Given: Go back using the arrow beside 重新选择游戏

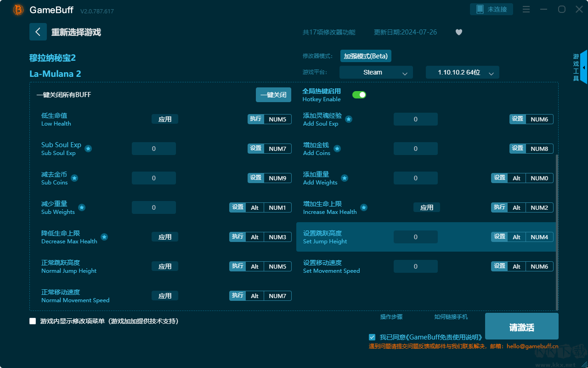Looking at the screenshot, I should (x=38, y=32).
